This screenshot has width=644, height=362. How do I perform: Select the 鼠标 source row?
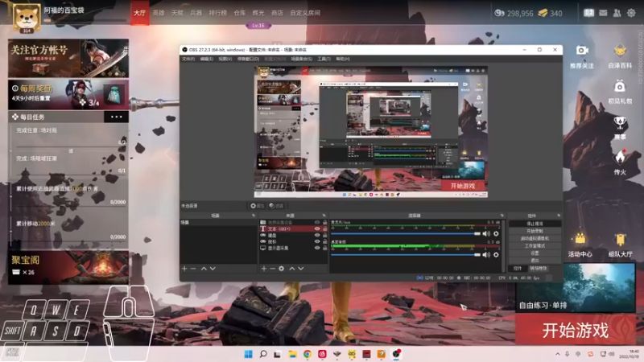point(293,242)
